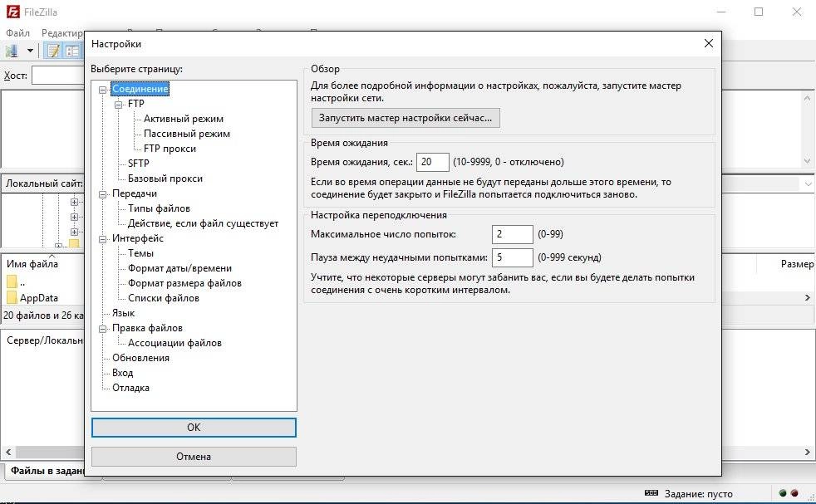Select the Соединение settings page
This screenshot has width=816, height=504.
coord(140,89)
